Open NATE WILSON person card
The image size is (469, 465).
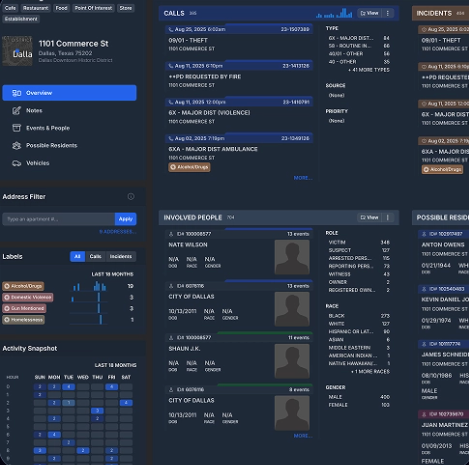click(239, 252)
